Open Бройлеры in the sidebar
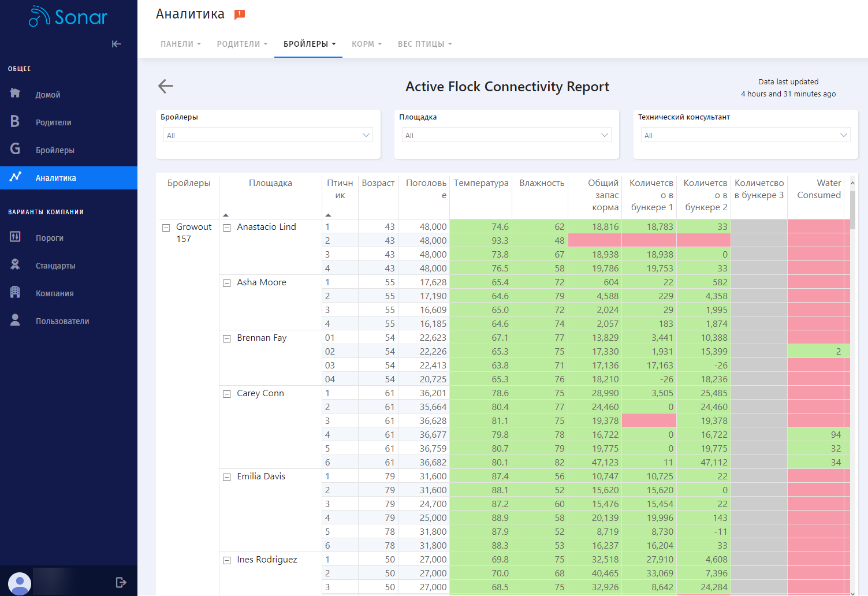Viewport: 868px width, 596px height. click(55, 150)
